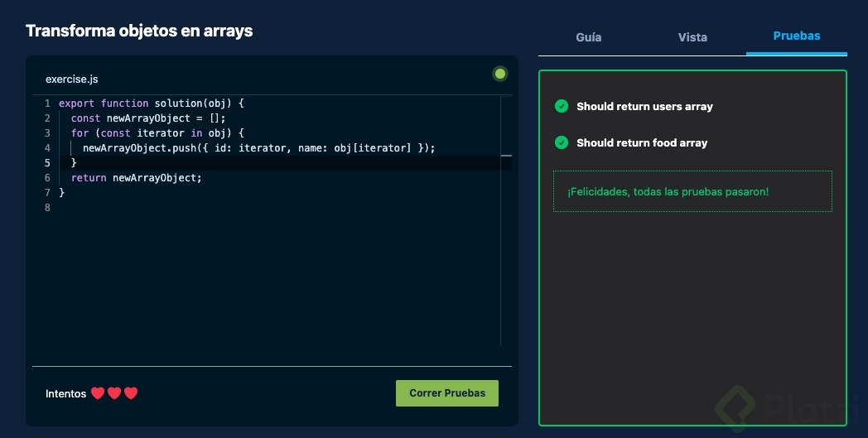Place cursor on the return newArrayObject line
Screen dimensions: 868x438
pos(137,178)
